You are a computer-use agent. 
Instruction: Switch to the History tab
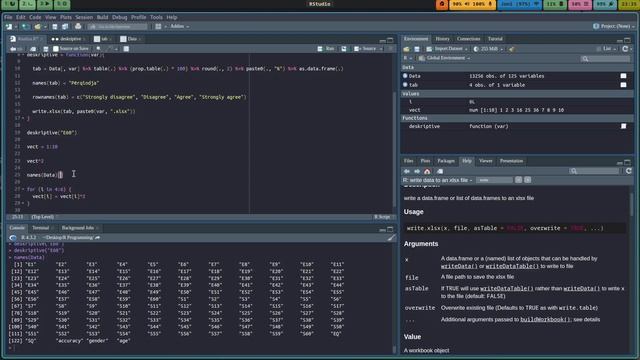(442, 39)
